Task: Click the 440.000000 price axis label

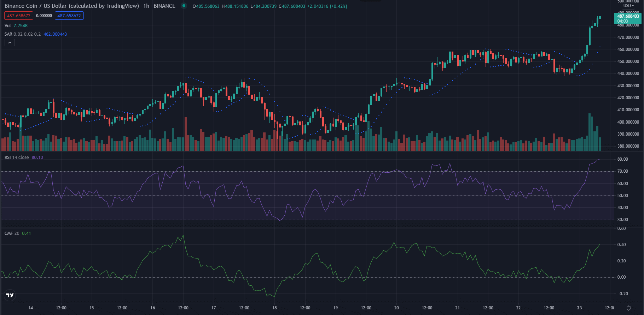Action: pos(628,73)
